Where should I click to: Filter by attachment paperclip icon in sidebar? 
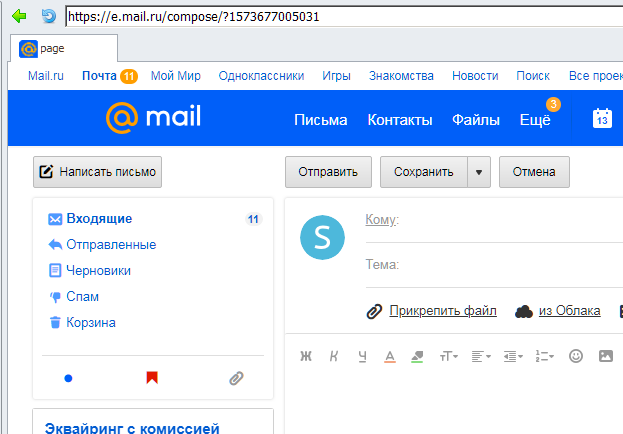(x=236, y=378)
